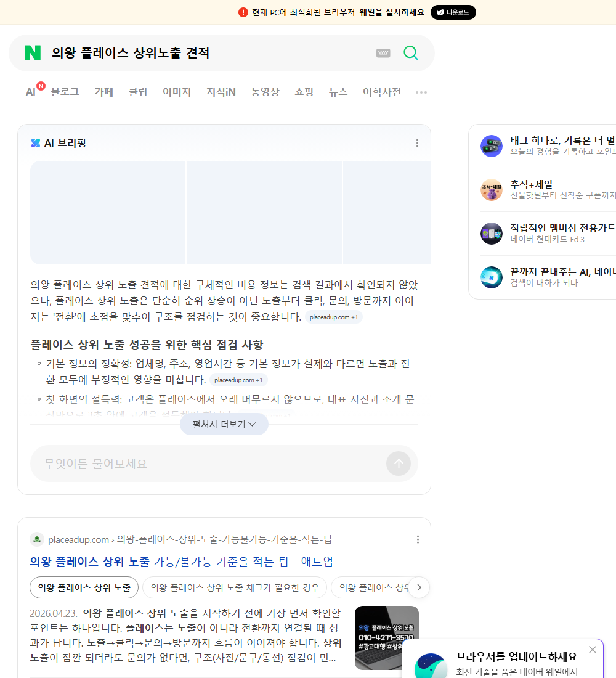616x678 pixels.
Task: Go to the 뉴스 tab
Action: click(338, 92)
